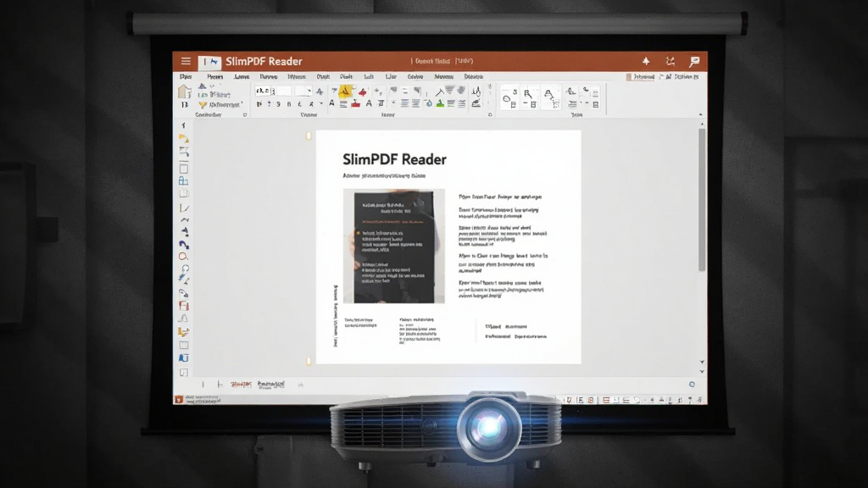
Task: Toggle Italic next to the Bold button
Action: [x=269, y=104]
